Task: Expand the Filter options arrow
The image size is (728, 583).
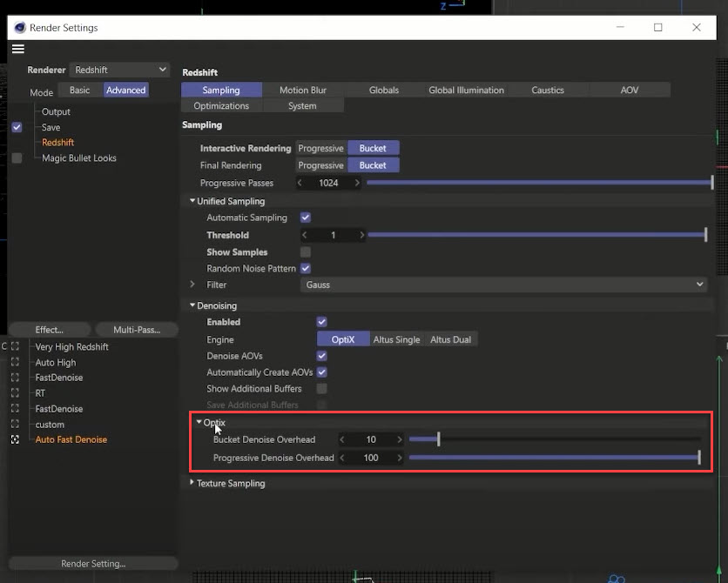Action: coord(192,284)
